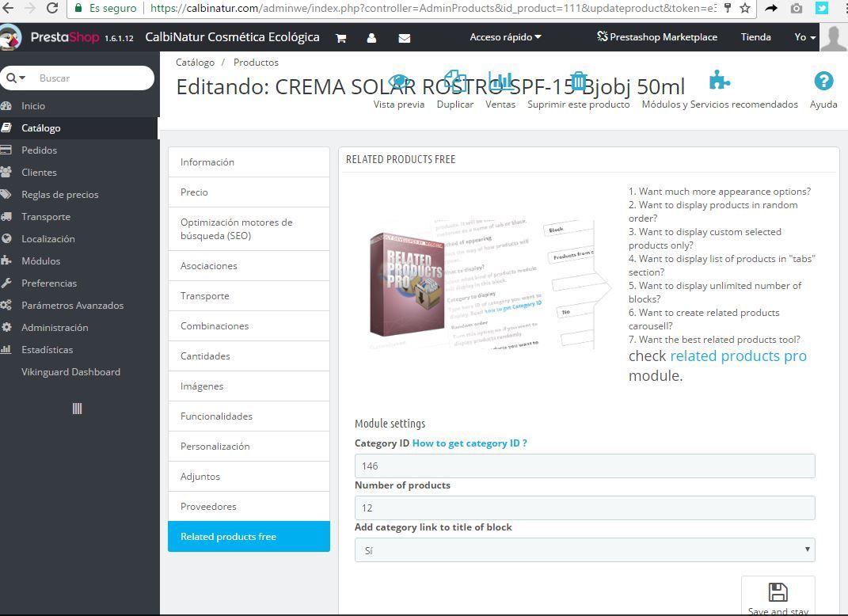
Task: Reload the page with the refresh icon
Action: tap(52, 8)
